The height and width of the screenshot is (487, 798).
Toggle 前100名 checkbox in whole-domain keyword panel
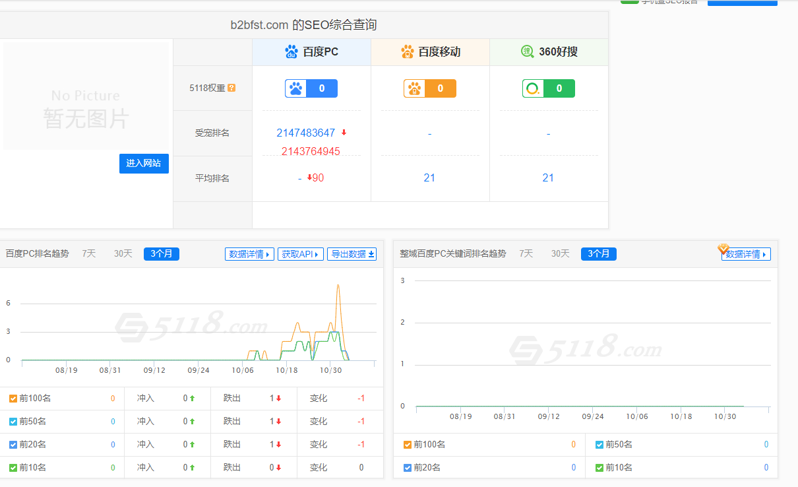tap(407, 445)
